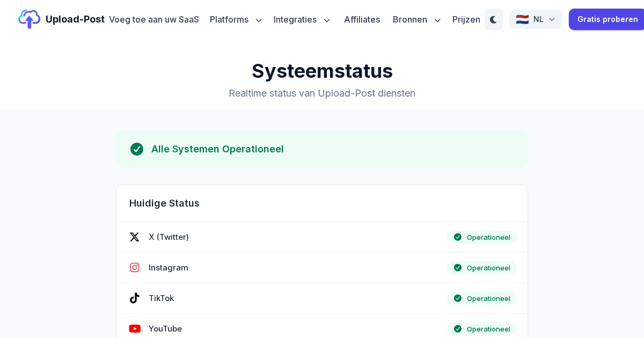This screenshot has height=338, width=644.
Task: Open the Affiliates page
Action: tap(362, 19)
